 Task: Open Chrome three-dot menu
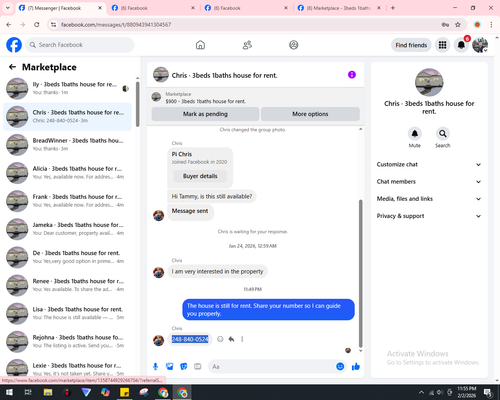491,24
